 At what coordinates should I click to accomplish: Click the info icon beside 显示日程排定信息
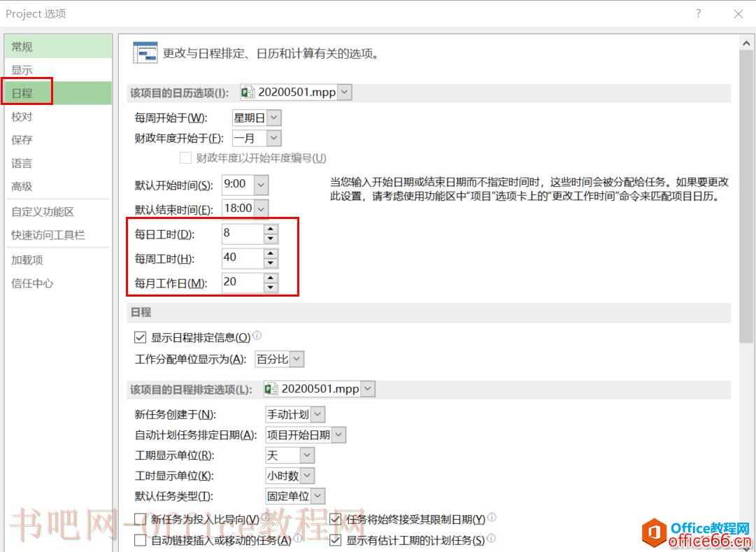tap(257, 335)
